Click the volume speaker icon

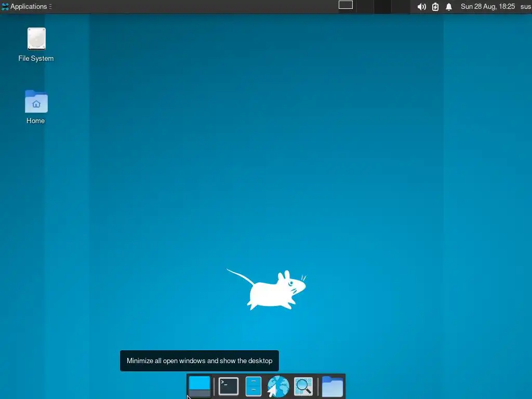pos(421,7)
